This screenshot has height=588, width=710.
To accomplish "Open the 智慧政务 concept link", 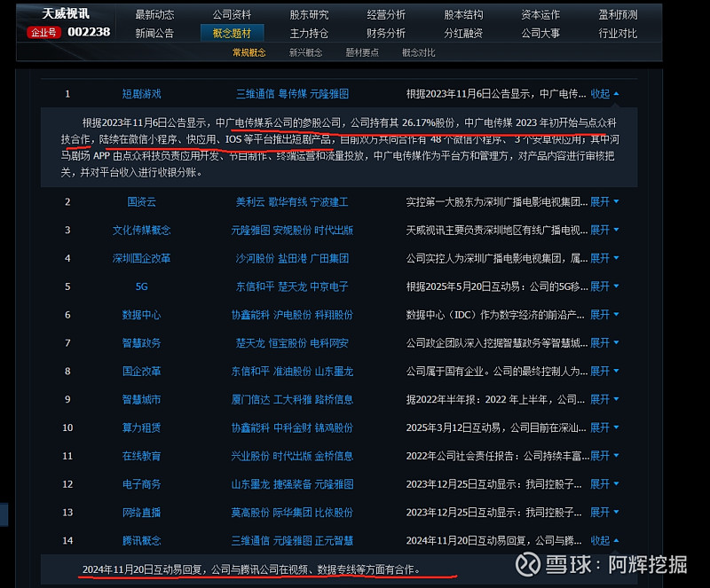I will (x=142, y=343).
